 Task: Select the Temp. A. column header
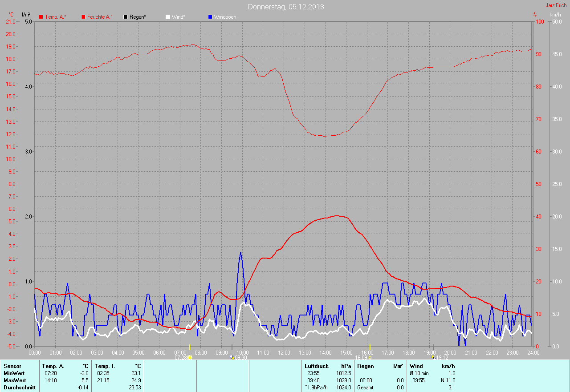[x=53, y=366]
